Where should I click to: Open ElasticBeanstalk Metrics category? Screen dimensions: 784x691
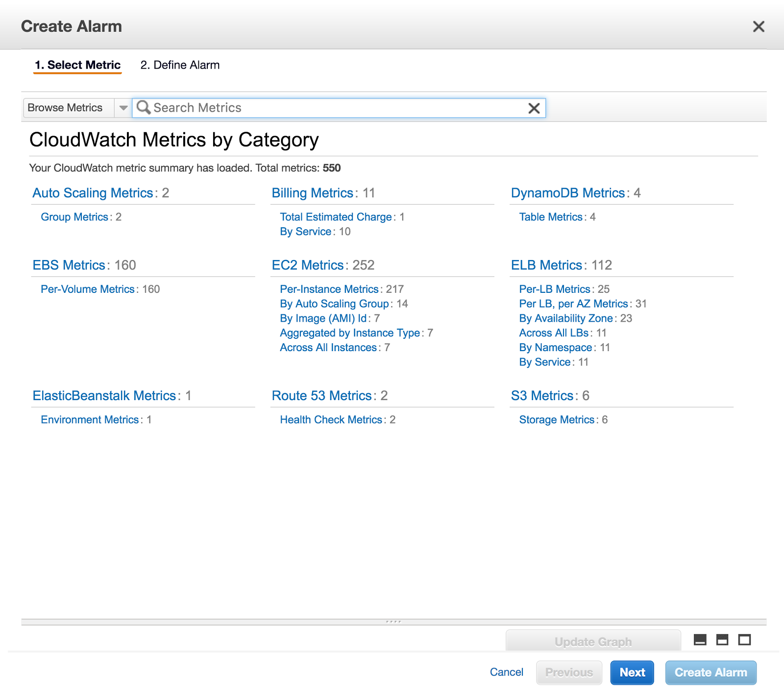(104, 396)
